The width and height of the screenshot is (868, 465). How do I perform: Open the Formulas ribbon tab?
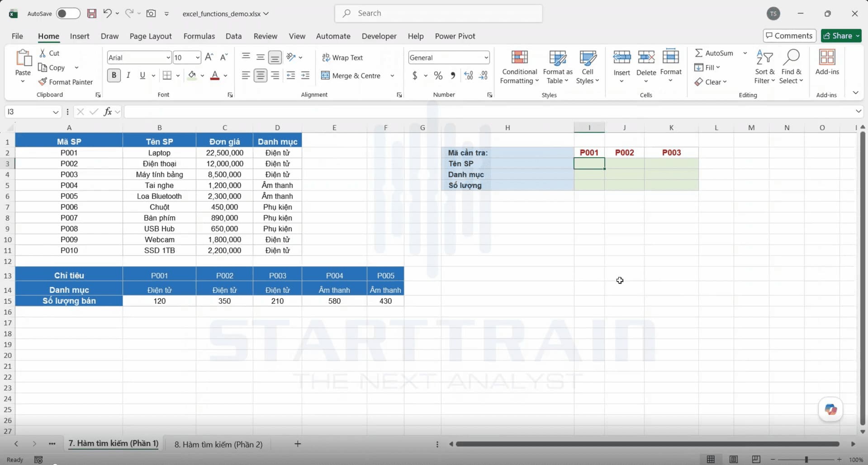coord(199,36)
